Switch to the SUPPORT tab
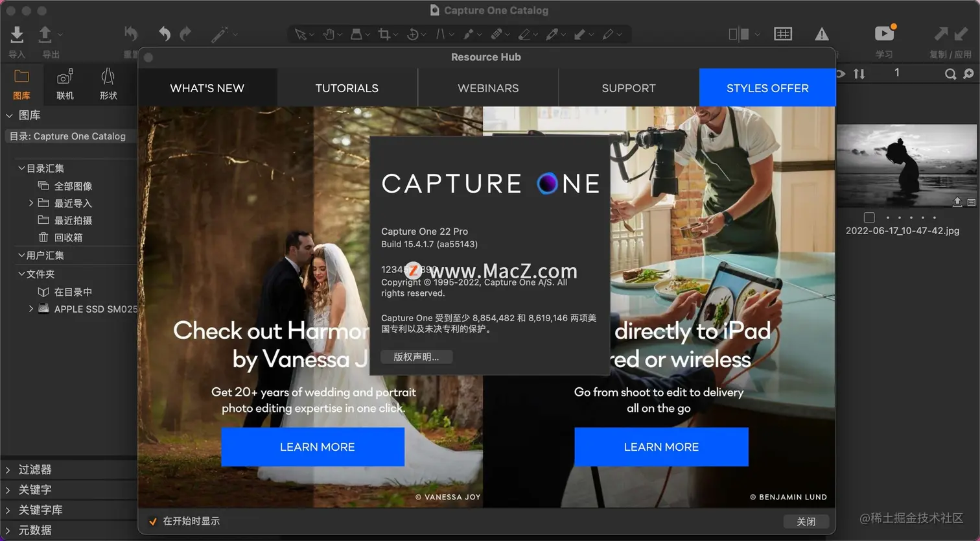The width and height of the screenshot is (980, 541). (x=629, y=88)
